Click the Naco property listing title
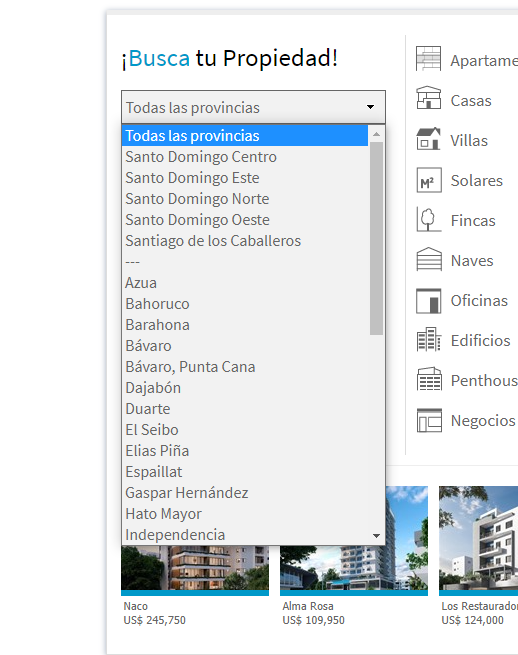The image size is (518, 655). [136, 606]
